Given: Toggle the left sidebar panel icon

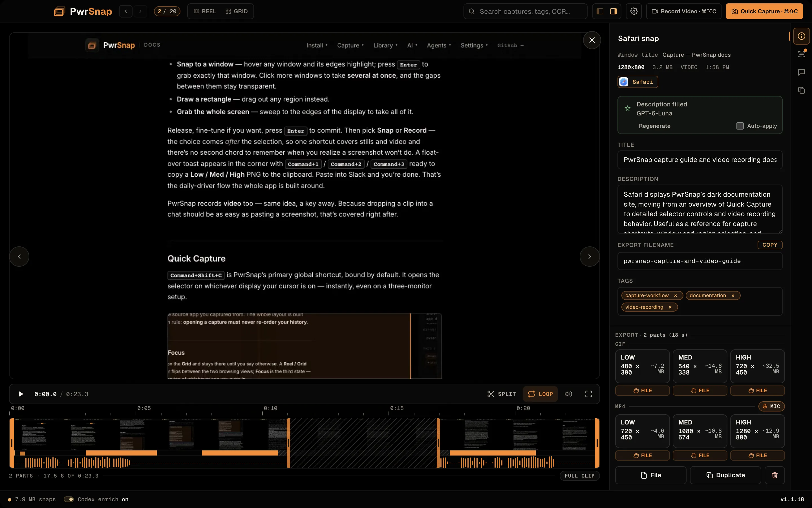Looking at the screenshot, I should pos(600,11).
